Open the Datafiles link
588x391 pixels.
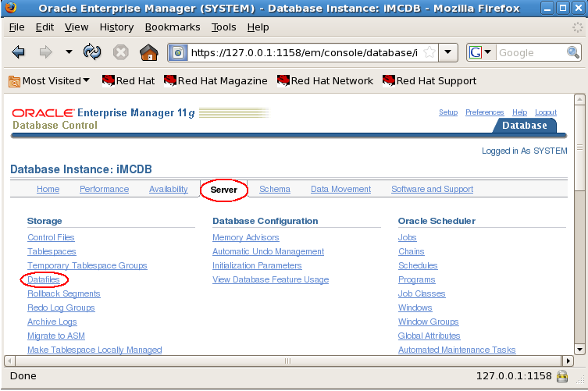(x=44, y=279)
